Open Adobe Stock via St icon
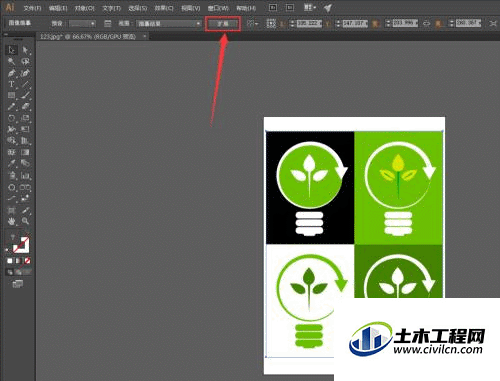 [290, 8]
